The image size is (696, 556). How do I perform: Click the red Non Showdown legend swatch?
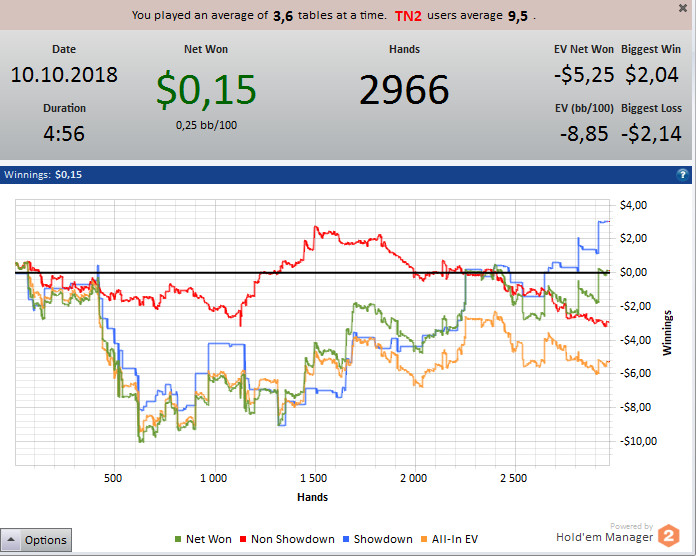(x=243, y=540)
